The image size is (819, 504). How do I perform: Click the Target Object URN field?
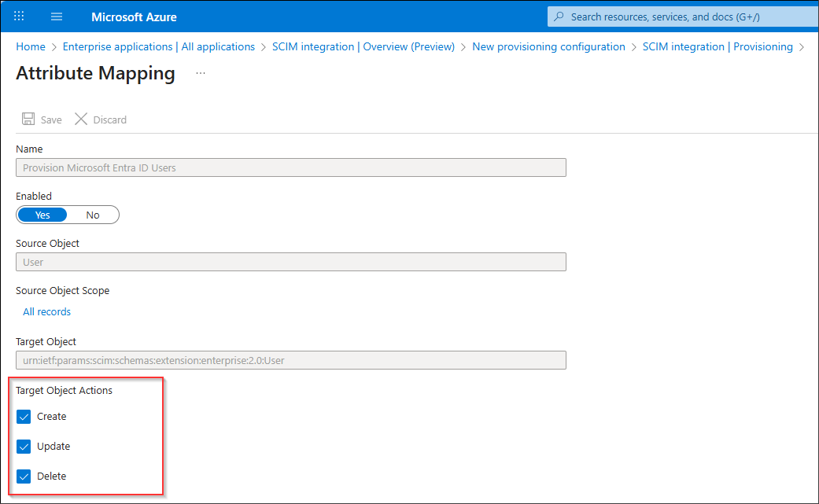tap(291, 360)
